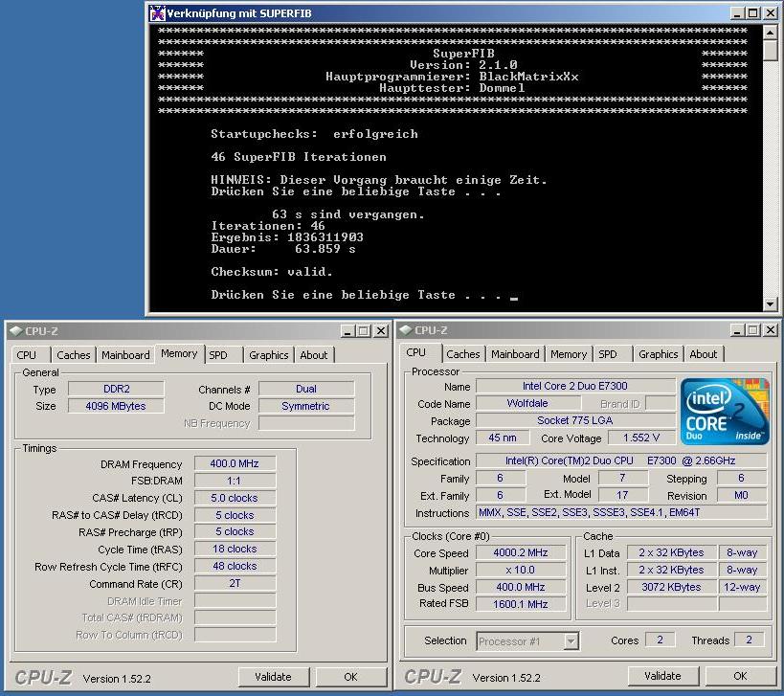This screenshot has width=784, height=696.
Task: Click FSB:DRAM ratio value 1:1
Action: point(235,481)
